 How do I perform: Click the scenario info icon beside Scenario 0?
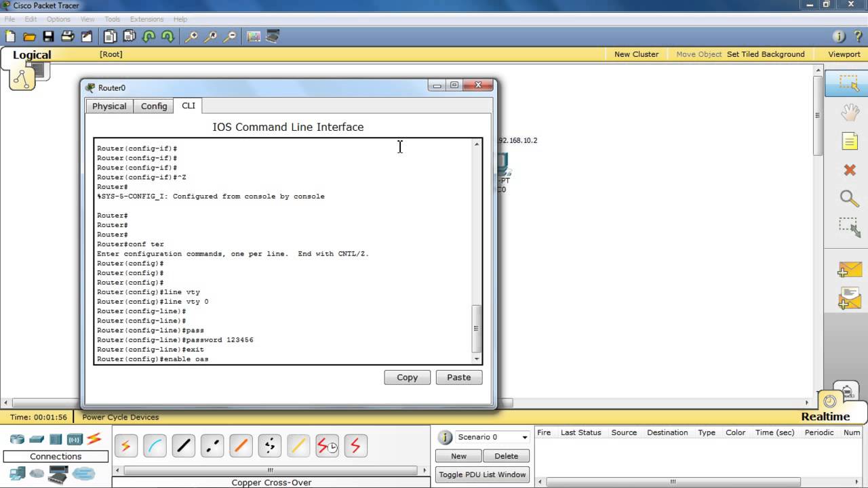pos(445,437)
